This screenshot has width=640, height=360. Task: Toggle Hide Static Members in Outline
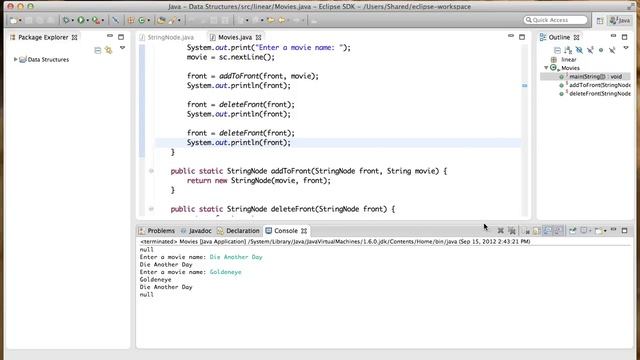tap(590, 50)
